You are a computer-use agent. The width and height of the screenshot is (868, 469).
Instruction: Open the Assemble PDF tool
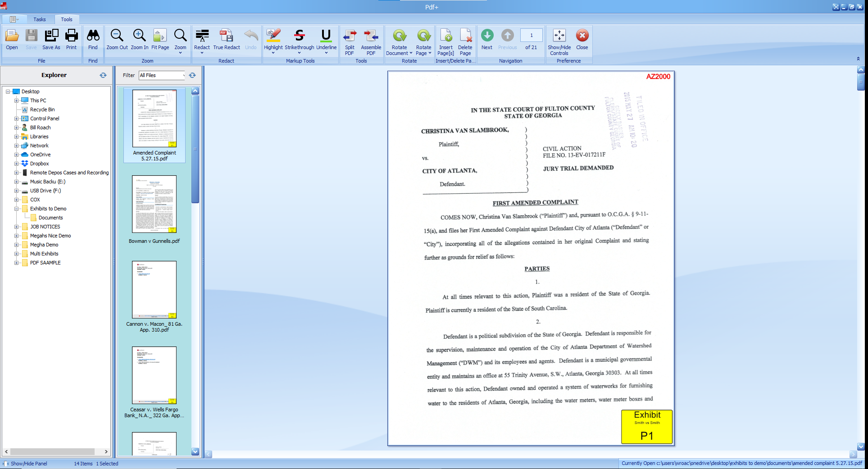tap(371, 42)
